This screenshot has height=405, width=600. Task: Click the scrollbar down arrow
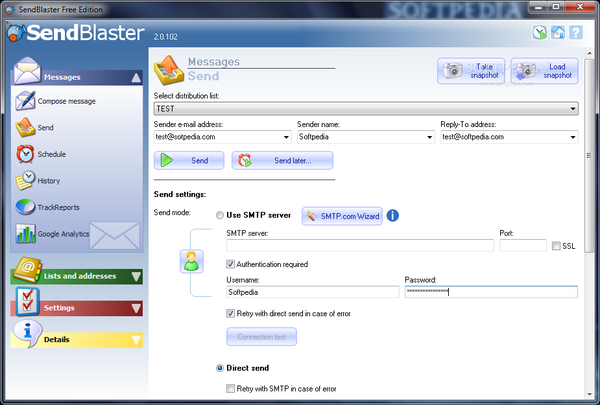pyautogui.click(x=589, y=394)
